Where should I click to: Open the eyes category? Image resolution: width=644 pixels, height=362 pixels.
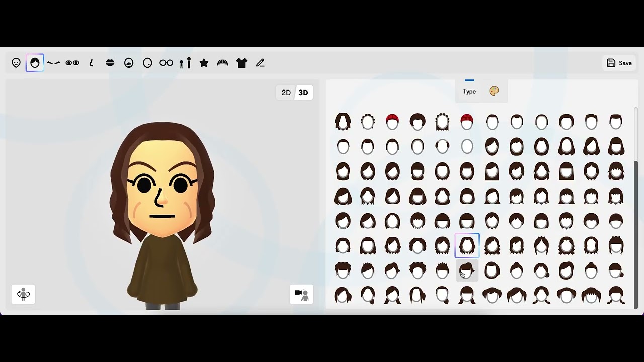(72, 63)
